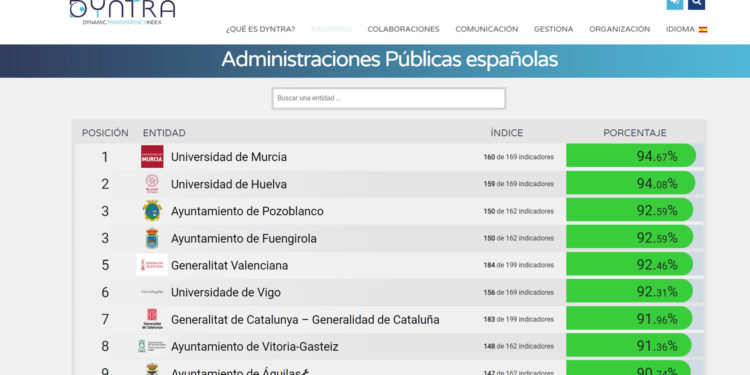Open Ayuntamiento de Vitoria-Gasteiz entry
The width and height of the screenshot is (750, 375).
254,346
